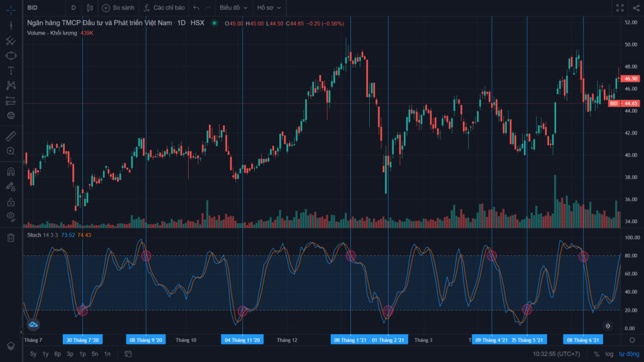Click the 30 Tháng 7 '20 date label
The width and height of the screenshot is (644, 362).
point(82,340)
